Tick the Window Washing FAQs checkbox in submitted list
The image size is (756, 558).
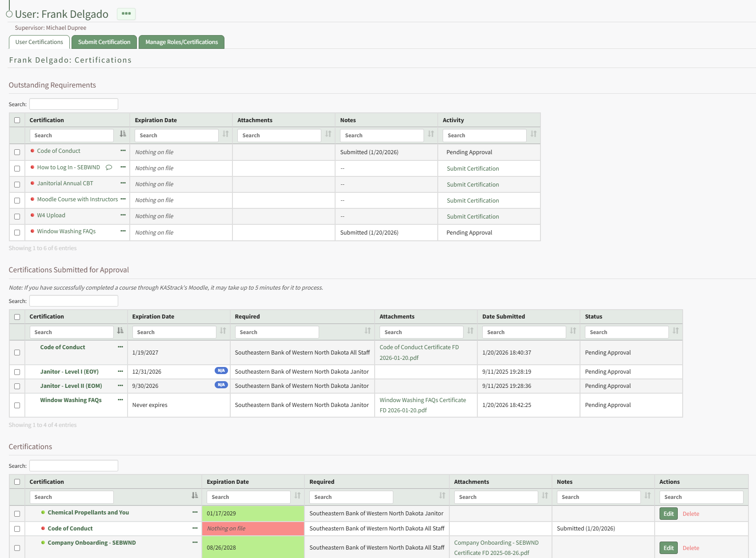17,405
